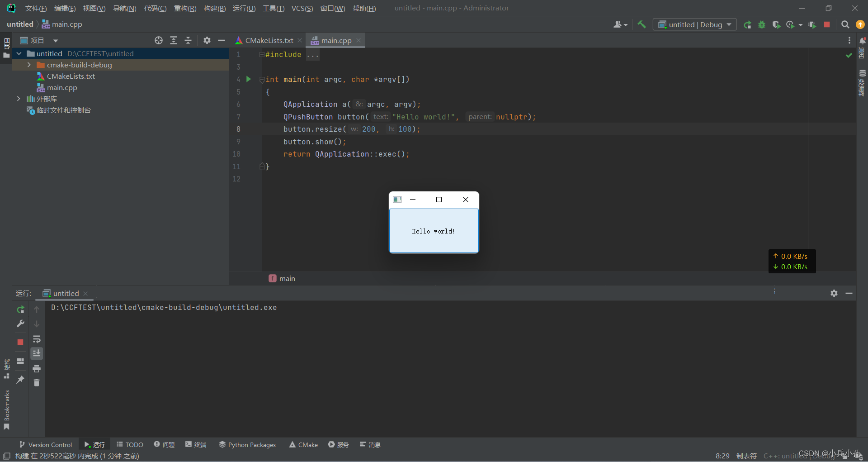
Task: Click the Build hammer icon in toolbar
Action: pos(642,24)
